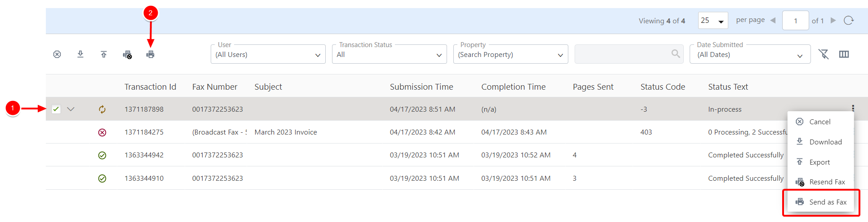Click the toolbar Send as Fax printer icon

pyautogui.click(x=151, y=54)
